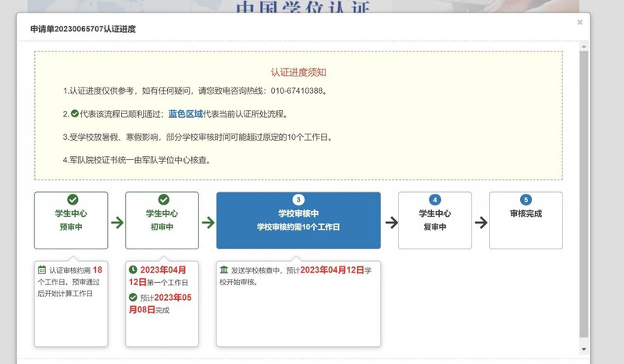This screenshot has width=624, height=364.
Task: Click the scrollbar down arrow in the dialog
Action: 583,348
